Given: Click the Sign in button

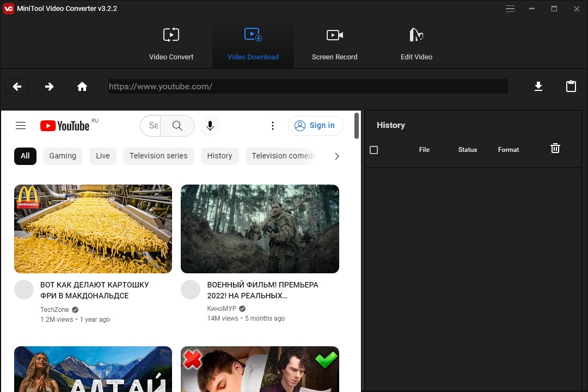Looking at the screenshot, I should (315, 126).
